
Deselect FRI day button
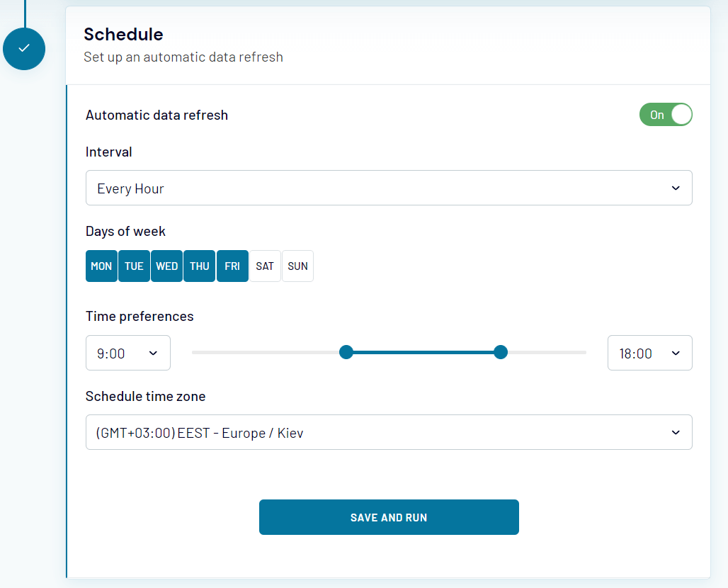coord(232,266)
